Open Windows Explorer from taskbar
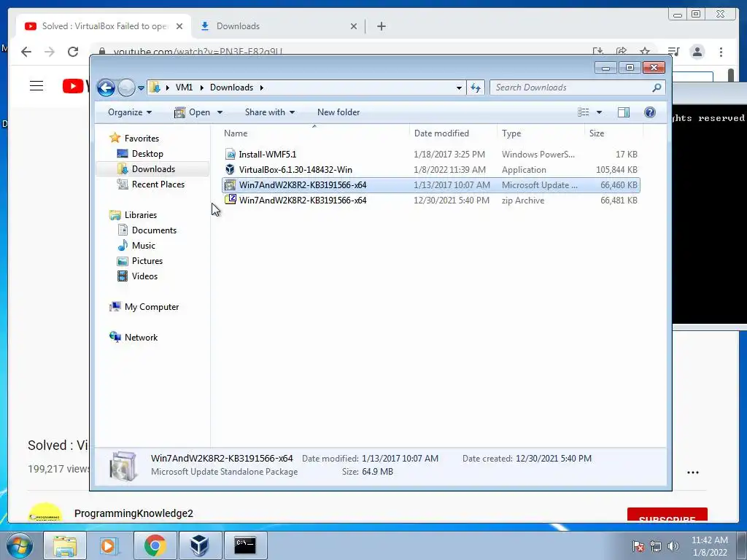The image size is (747, 560). (65, 545)
